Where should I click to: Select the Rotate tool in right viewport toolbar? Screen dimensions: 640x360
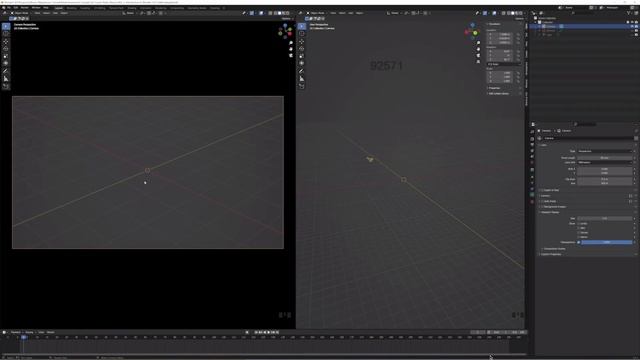(302, 49)
